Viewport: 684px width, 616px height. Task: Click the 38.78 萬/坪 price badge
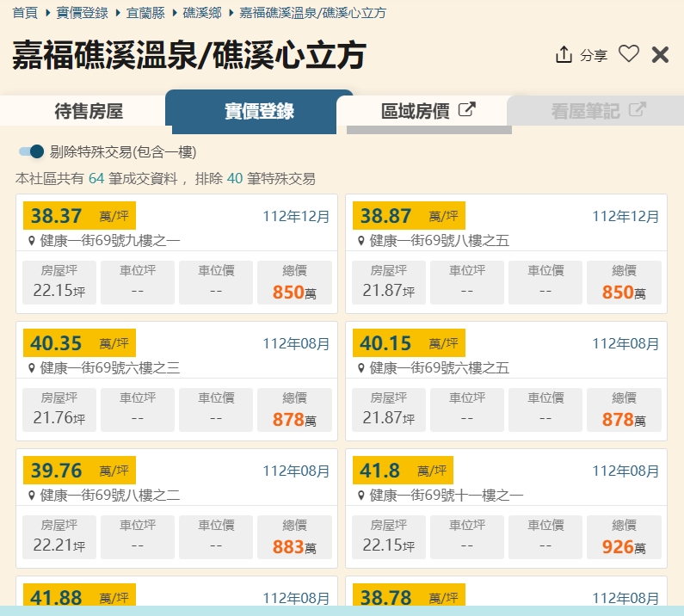[409, 594]
